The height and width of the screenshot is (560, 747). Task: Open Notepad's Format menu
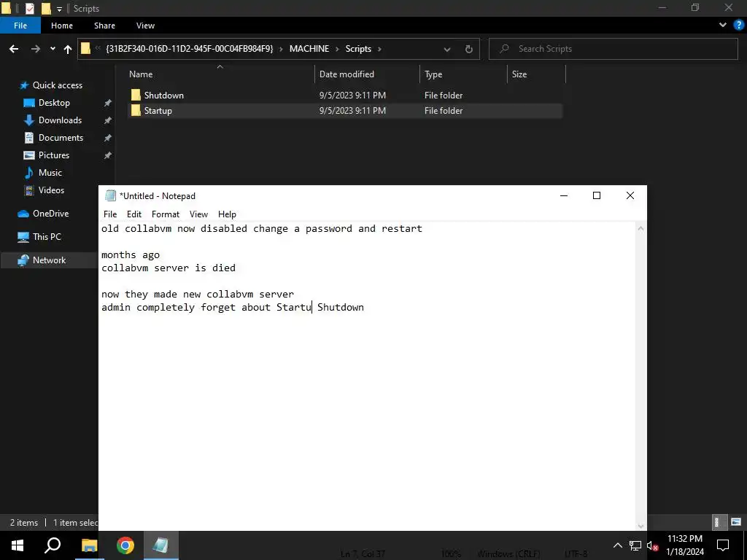point(166,214)
